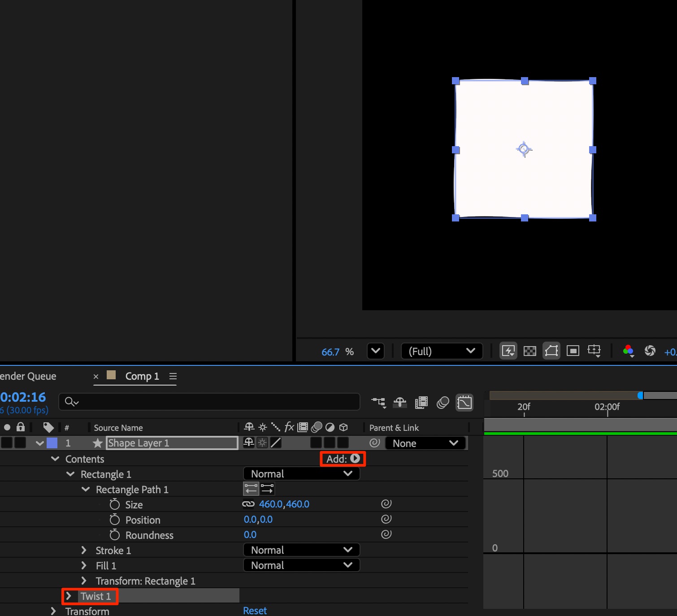Toggle the transparency grid in the viewer
This screenshot has width=677, height=616.
coord(530,351)
